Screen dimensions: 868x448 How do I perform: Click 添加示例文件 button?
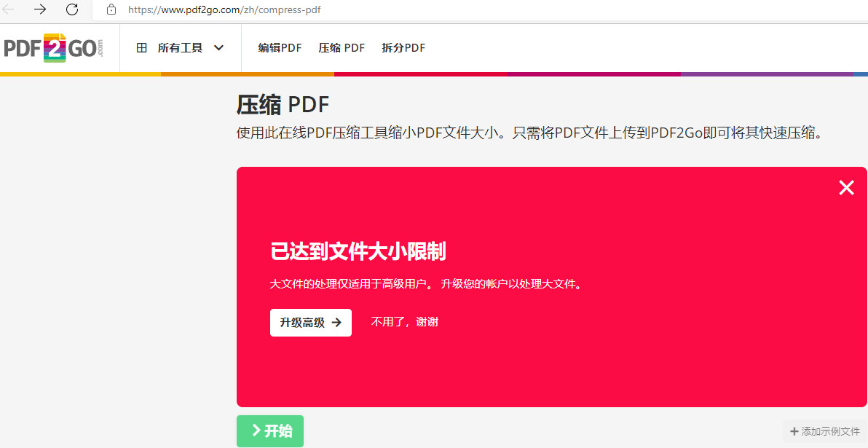(x=825, y=431)
